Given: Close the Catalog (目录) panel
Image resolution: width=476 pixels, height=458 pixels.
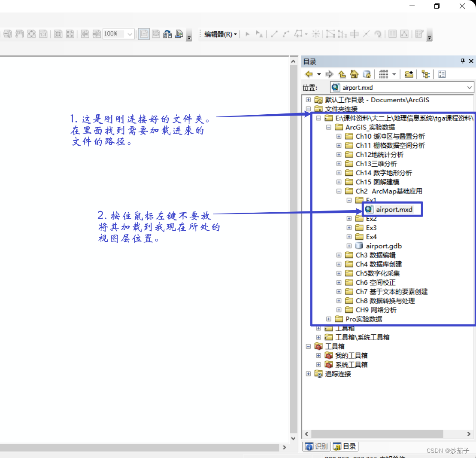Looking at the screenshot, I should click(471, 61).
